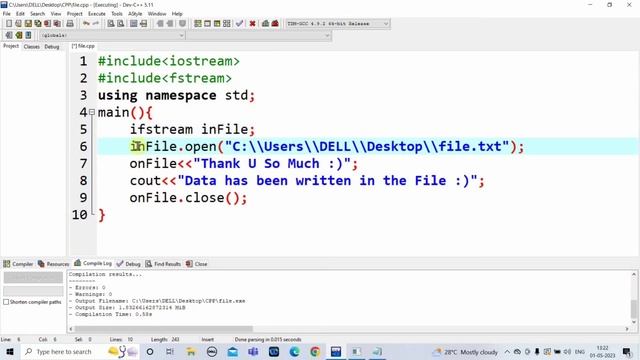This screenshot has width=640, height=360.
Task: Click the blue icon on second toolbar row
Action: click(x=28, y=35)
